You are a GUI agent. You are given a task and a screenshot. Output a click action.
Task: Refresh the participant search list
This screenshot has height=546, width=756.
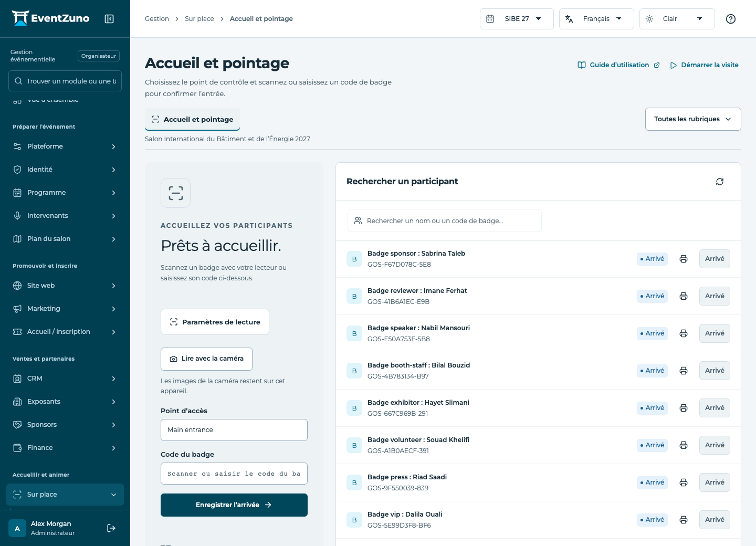[x=720, y=182]
